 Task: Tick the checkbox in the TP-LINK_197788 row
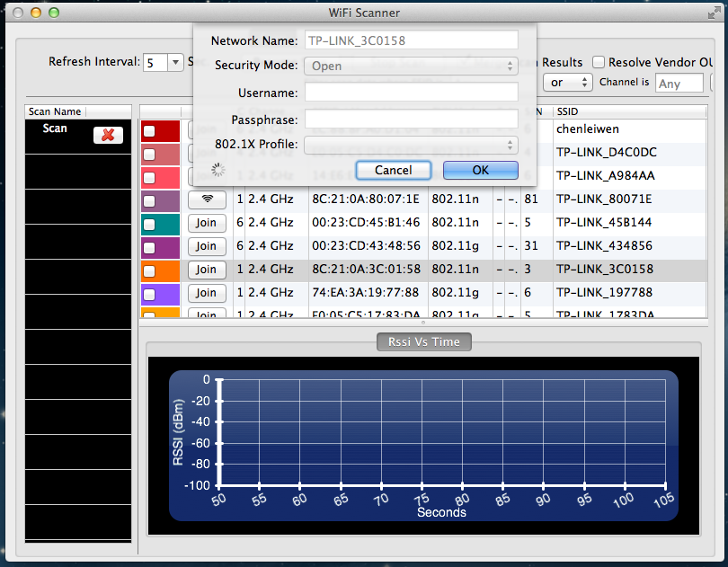pyautogui.click(x=149, y=295)
